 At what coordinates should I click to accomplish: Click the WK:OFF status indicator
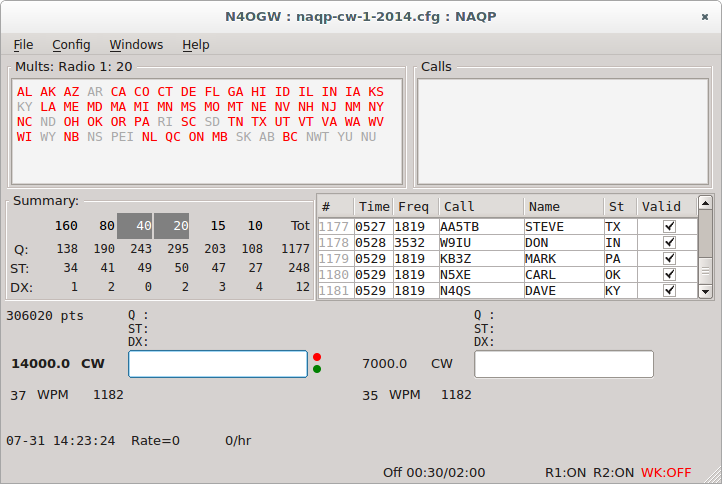pos(666,473)
